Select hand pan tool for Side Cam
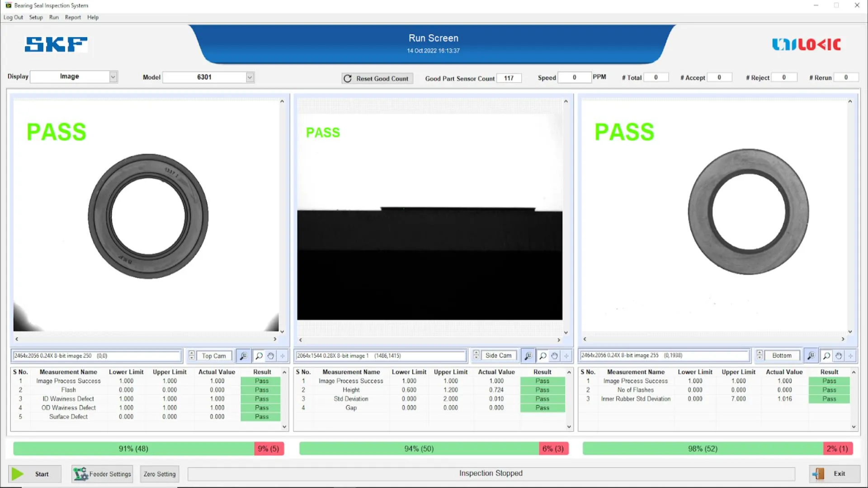Screen dimensions: 868x488 [555, 356]
